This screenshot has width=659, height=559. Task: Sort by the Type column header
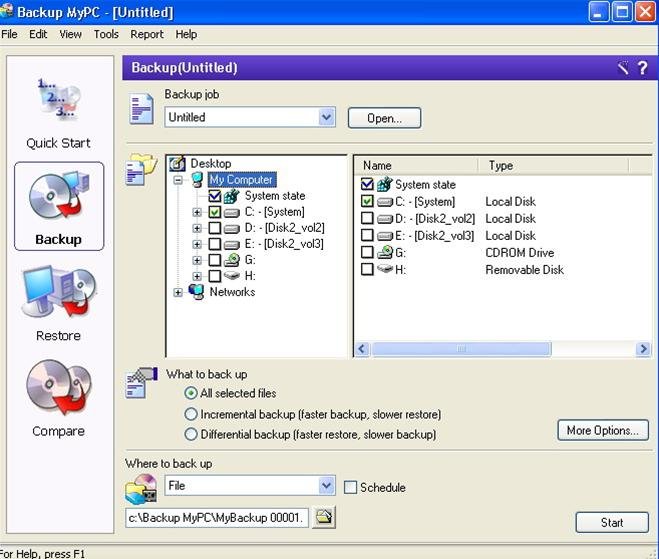[x=554, y=166]
